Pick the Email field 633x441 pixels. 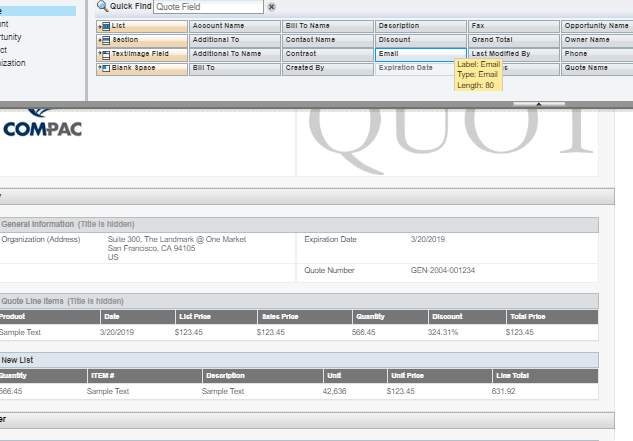point(421,54)
